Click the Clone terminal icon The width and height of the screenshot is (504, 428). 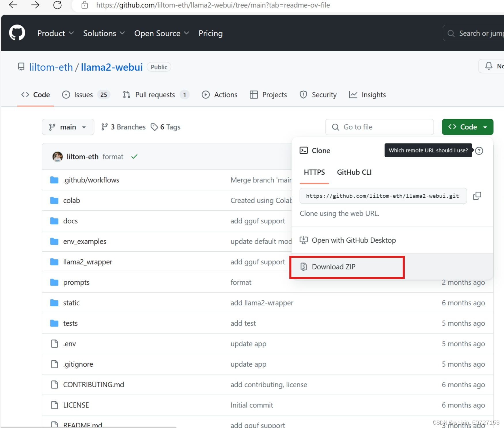304,150
